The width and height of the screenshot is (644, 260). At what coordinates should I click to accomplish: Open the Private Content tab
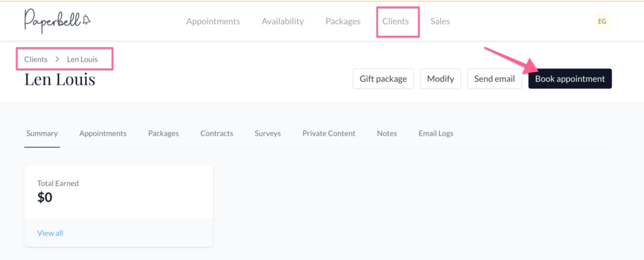coord(328,133)
